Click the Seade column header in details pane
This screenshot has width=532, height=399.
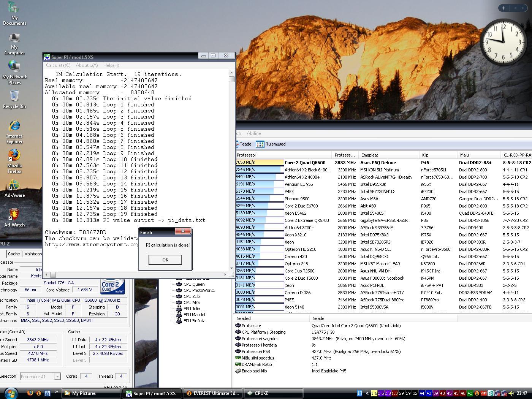[383, 318]
